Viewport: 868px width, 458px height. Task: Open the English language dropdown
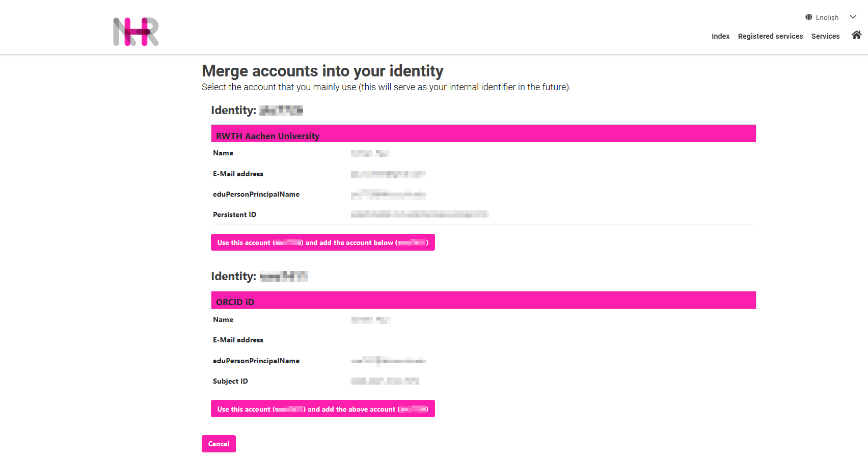(x=827, y=17)
